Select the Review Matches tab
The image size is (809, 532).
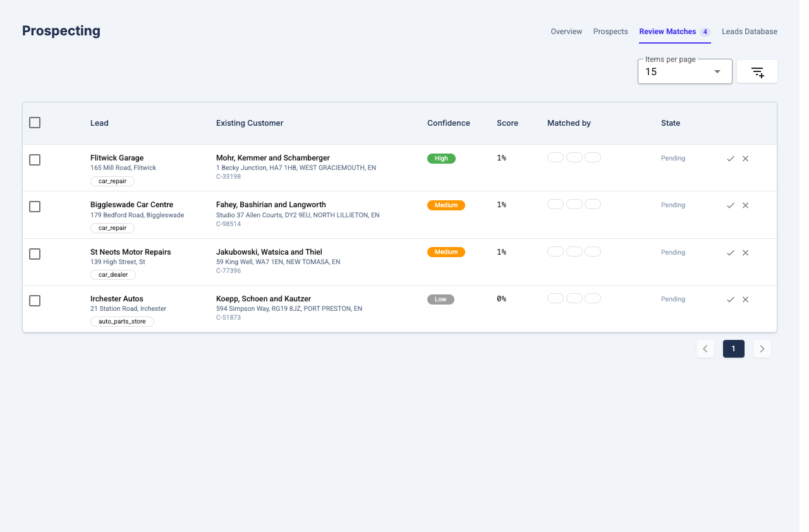[x=675, y=32]
